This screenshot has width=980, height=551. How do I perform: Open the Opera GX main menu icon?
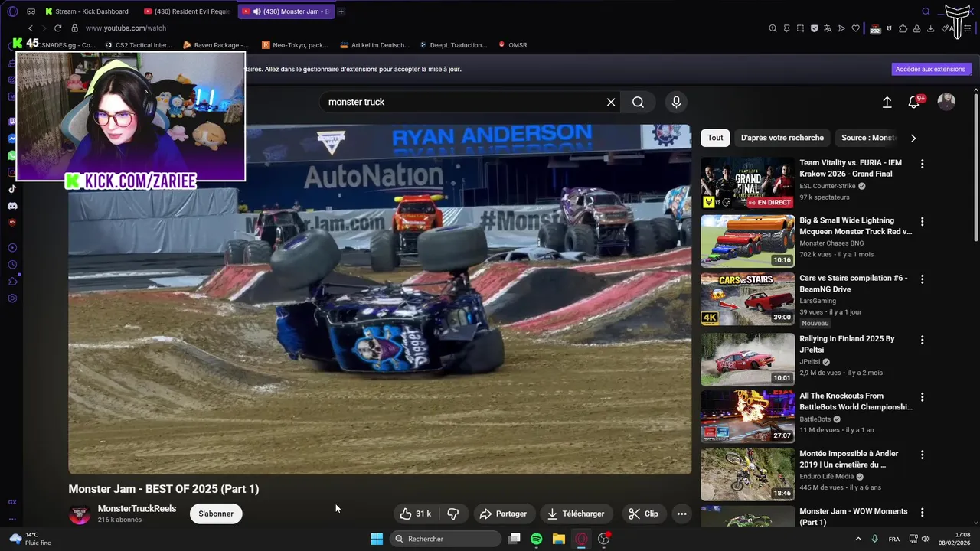coord(12,11)
